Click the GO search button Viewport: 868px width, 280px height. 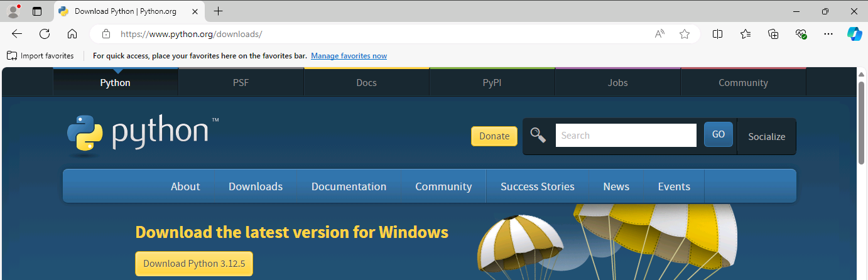pos(719,134)
